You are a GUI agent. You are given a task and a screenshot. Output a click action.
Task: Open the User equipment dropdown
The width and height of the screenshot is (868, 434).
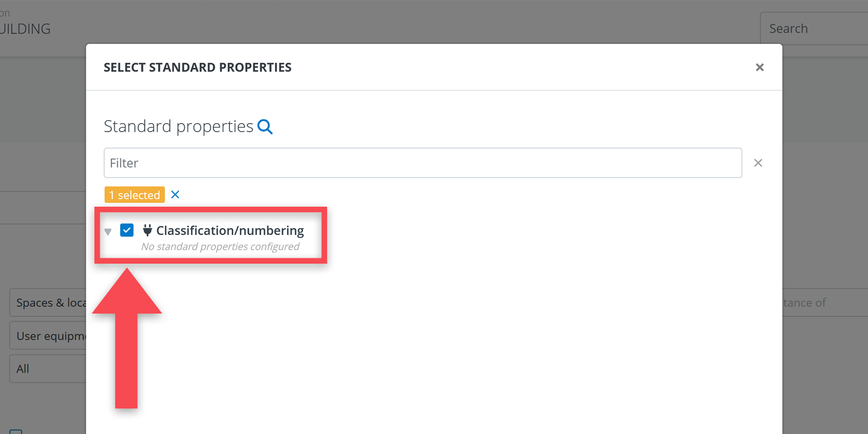(49, 336)
